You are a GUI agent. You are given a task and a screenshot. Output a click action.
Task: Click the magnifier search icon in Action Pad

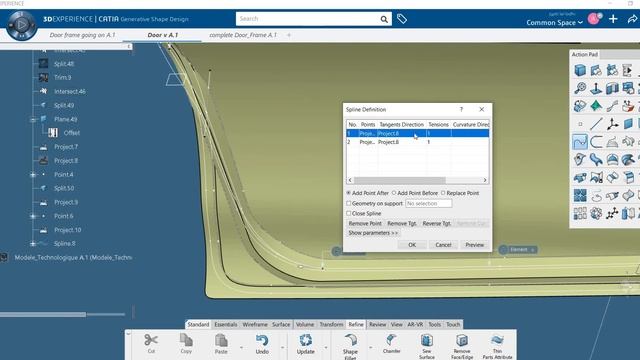pos(580,88)
